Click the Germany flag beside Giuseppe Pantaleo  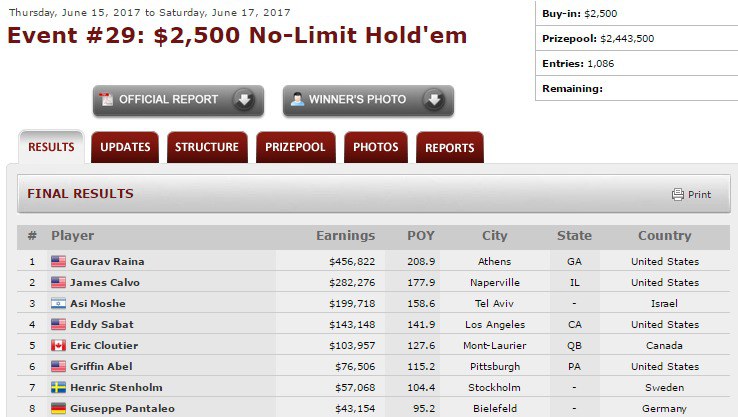[x=58, y=409]
